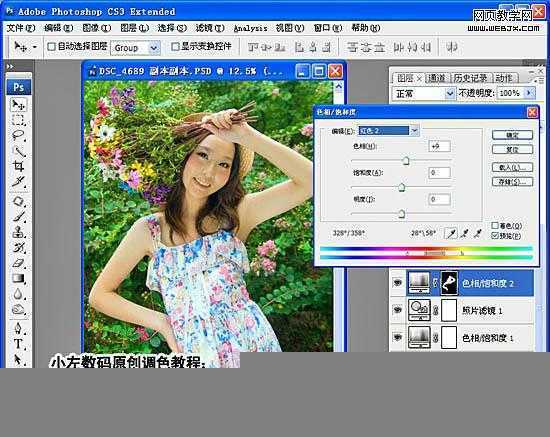Screen dimensions: 550x437
Task: Click the mask link icon on 照片滤镜 1 layer
Action: 436,310
